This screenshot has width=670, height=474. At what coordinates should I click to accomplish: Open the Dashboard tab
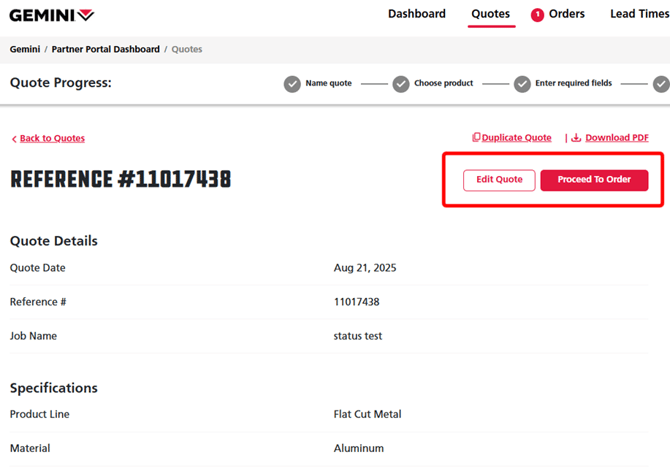[416, 14]
